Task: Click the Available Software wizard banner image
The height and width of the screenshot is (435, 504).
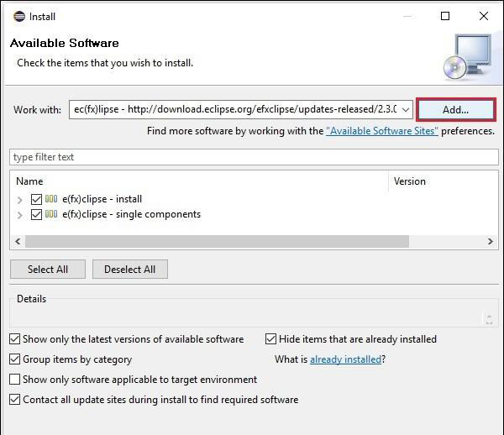Action: pyautogui.click(x=468, y=57)
